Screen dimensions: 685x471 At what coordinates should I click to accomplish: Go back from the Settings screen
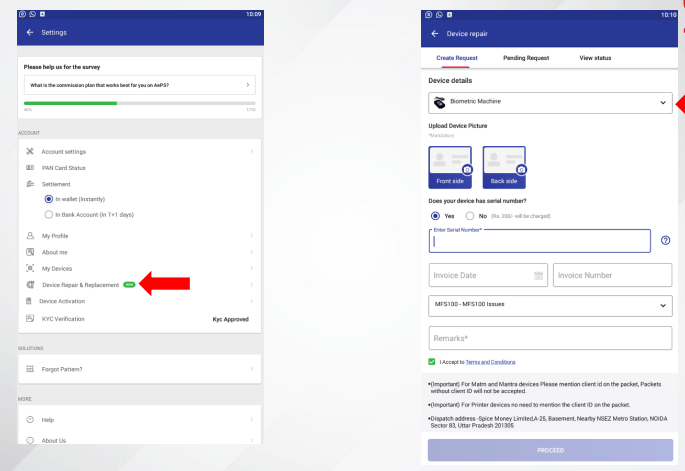30,32
